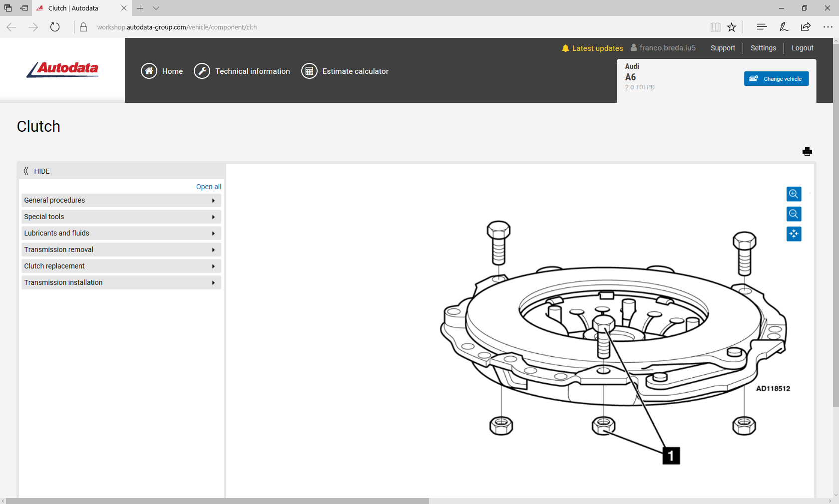
Task: Collapse sidebar using HIDE double-chevron icon
Action: pos(26,171)
